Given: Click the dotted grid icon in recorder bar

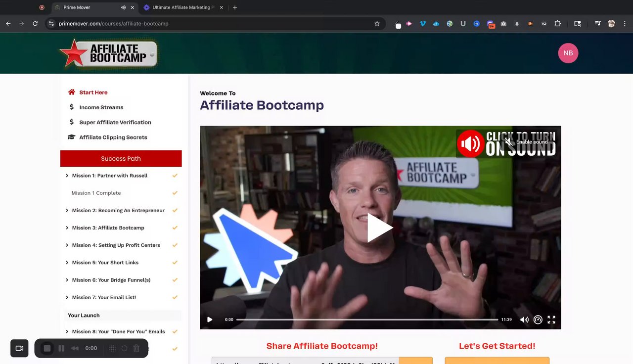Looking at the screenshot, I should (112, 348).
